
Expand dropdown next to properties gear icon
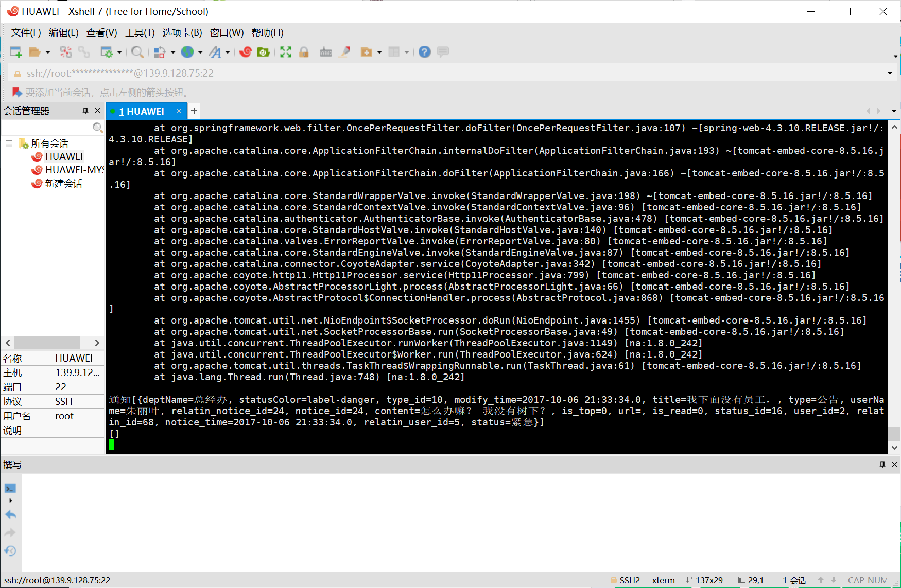pos(119,52)
